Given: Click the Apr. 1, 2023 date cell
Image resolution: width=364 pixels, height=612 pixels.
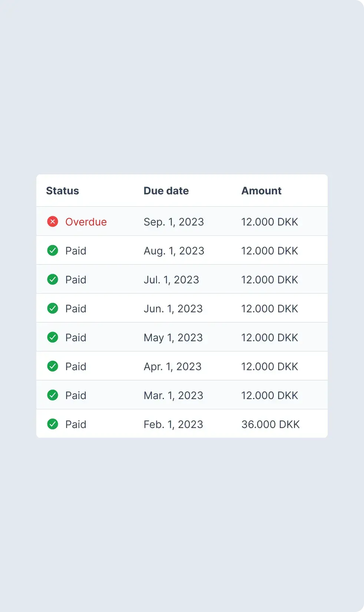Looking at the screenshot, I should pos(172,367).
